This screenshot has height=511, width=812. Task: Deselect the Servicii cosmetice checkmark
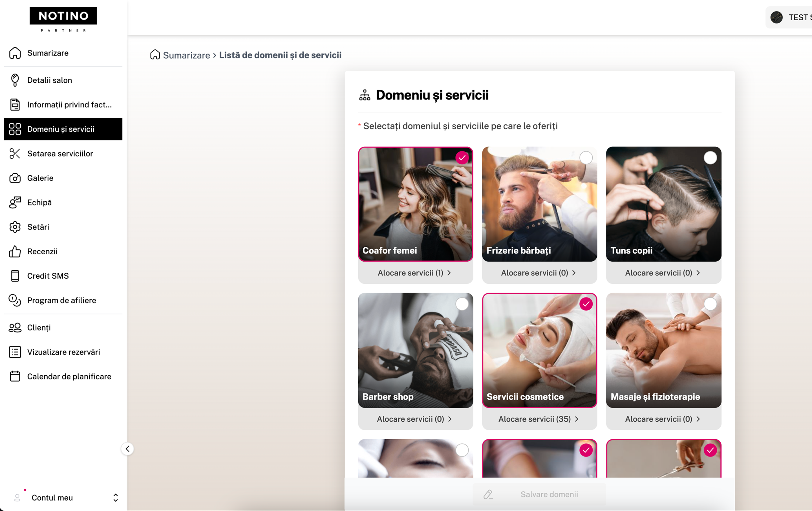pos(586,304)
